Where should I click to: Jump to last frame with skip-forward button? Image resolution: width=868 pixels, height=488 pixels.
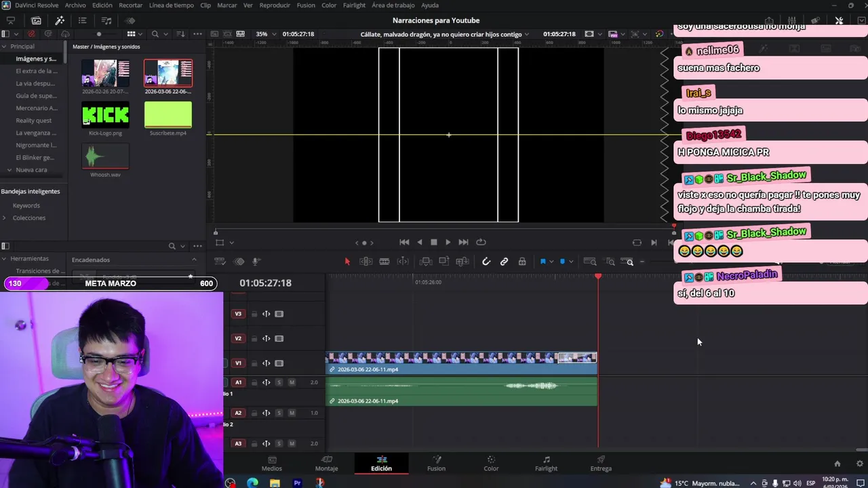coord(463,242)
